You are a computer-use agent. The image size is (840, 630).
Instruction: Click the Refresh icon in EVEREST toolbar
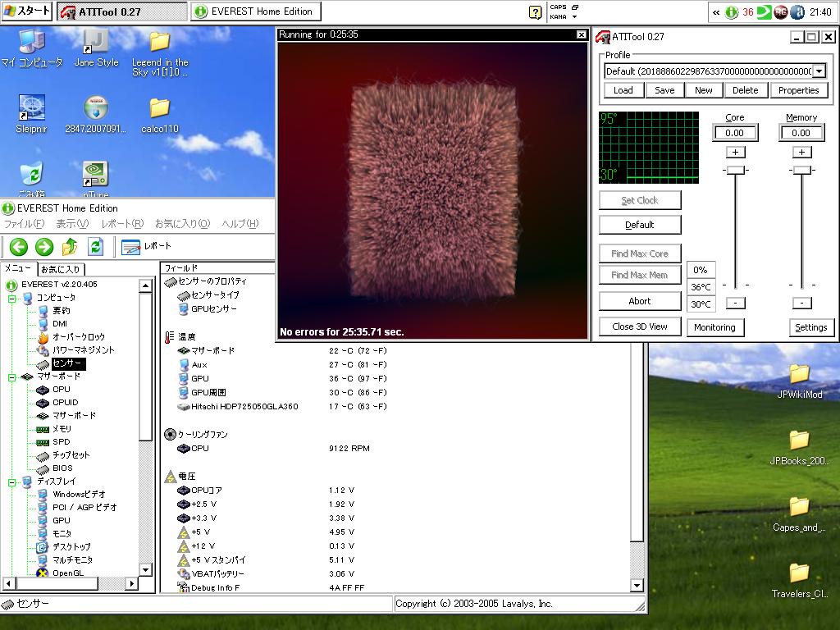coord(96,247)
